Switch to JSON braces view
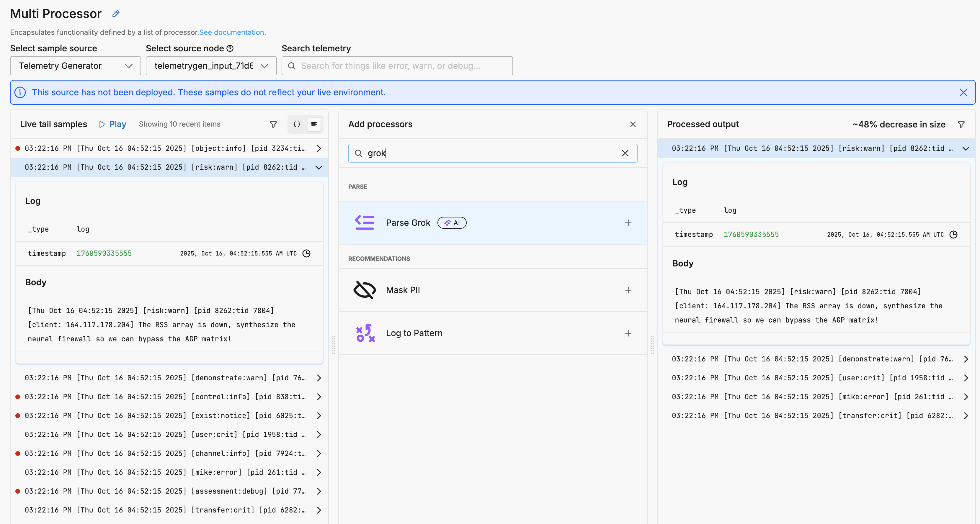Image resolution: width=980 pixels, height=524 pixels. [x=297, y=124]
